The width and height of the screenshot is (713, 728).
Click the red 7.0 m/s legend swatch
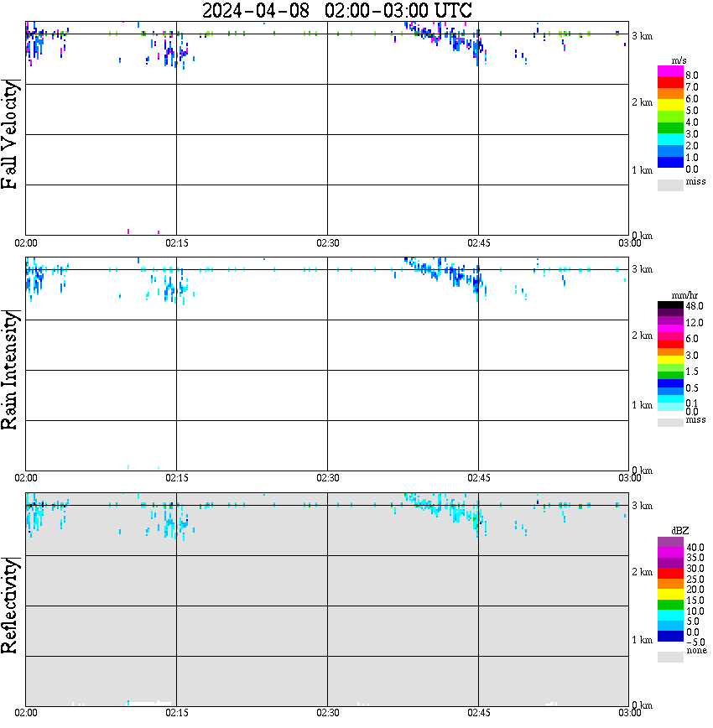(670, 83)
